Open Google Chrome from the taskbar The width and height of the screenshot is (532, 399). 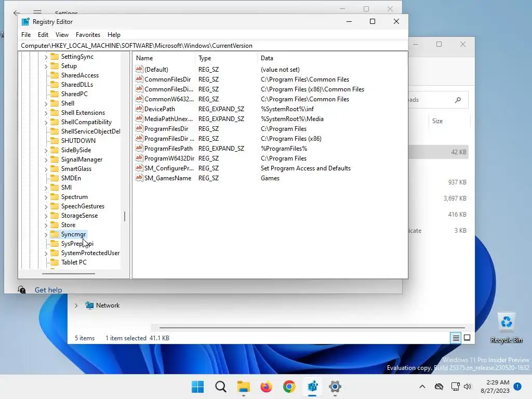coord(289,387)
